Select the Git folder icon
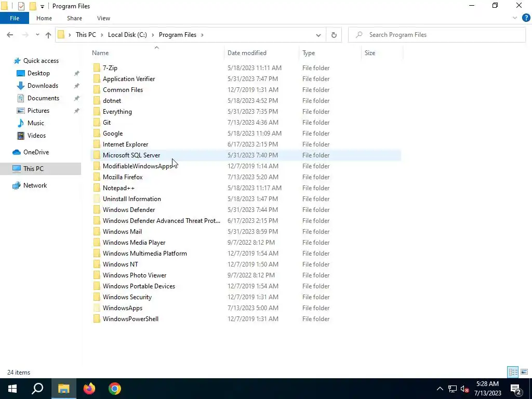 (97, 123)
